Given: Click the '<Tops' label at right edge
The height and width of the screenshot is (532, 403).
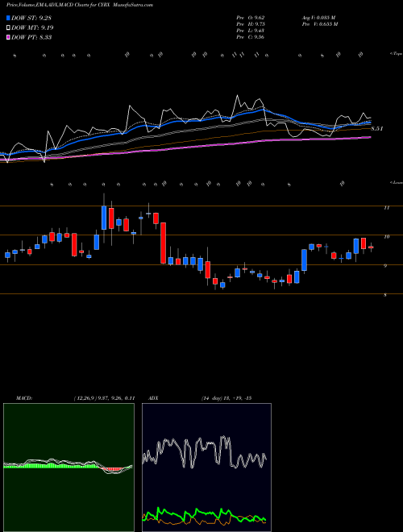Looking at the screenshot, I should click(396, 54).
